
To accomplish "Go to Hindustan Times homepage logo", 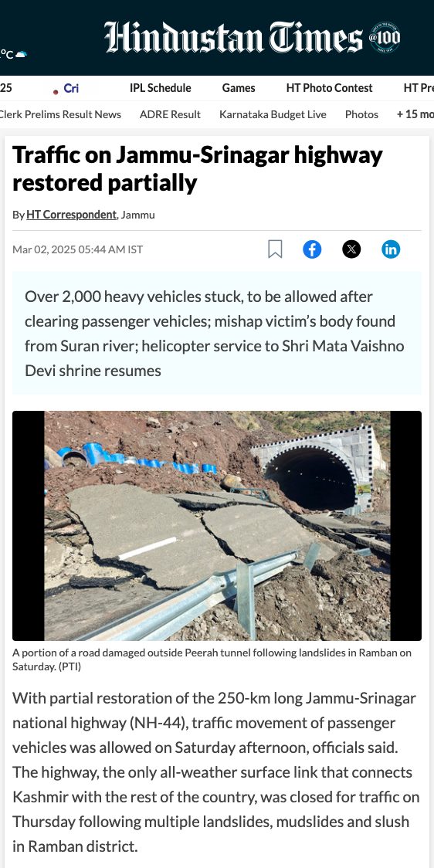I will coord(233,38).
